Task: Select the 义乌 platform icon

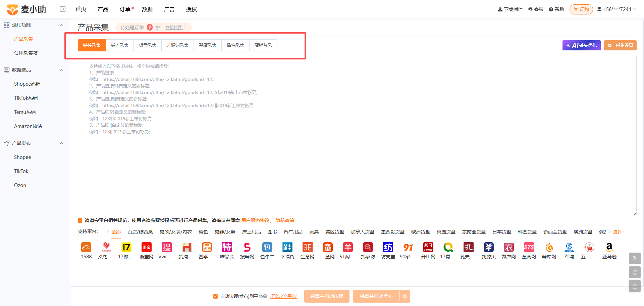Action: click(106, 248)
